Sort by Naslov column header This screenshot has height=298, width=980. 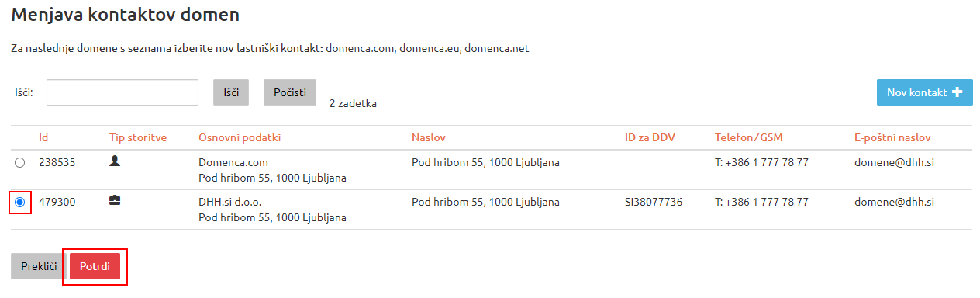(429, 137)
